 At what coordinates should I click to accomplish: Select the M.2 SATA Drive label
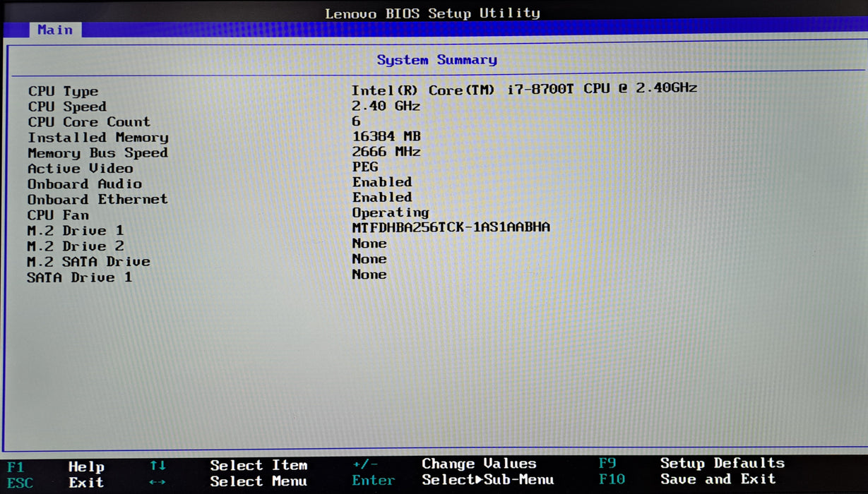(88, 262)
